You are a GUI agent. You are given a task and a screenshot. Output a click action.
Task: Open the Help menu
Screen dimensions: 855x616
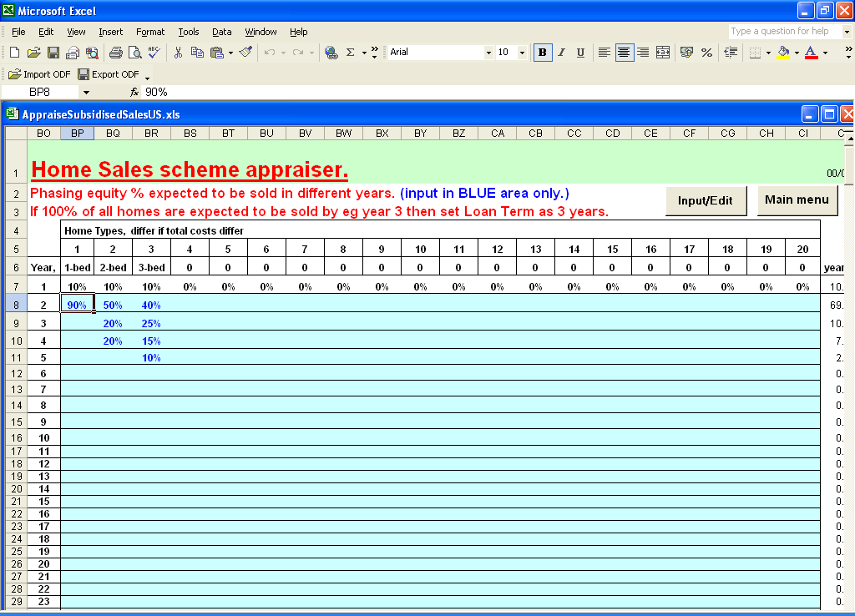298,32
